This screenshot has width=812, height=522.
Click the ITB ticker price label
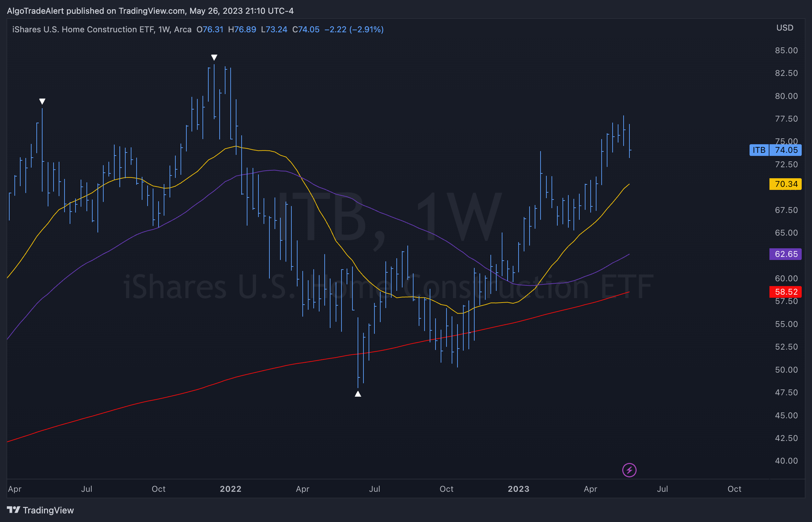(x=759, y=150)
